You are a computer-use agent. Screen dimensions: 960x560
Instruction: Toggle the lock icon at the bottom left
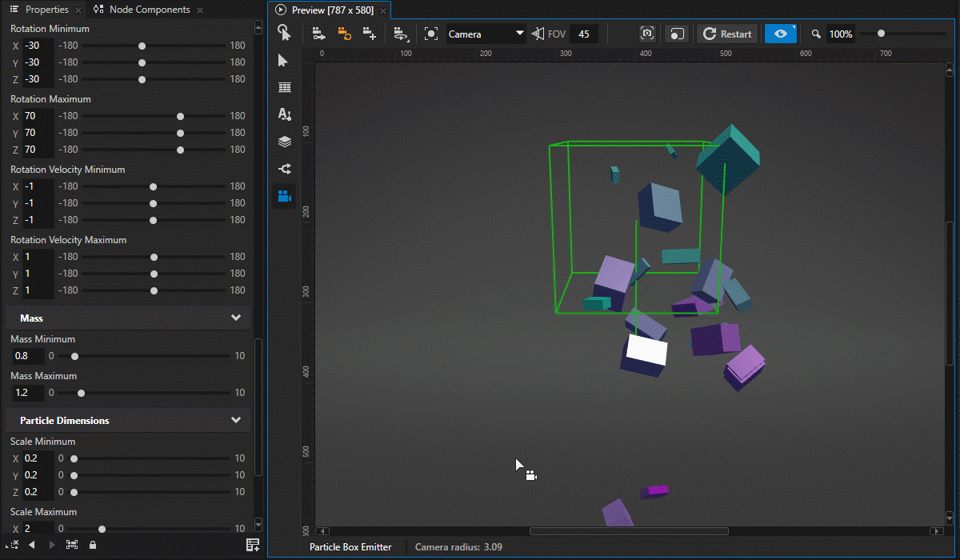point(92,544)
